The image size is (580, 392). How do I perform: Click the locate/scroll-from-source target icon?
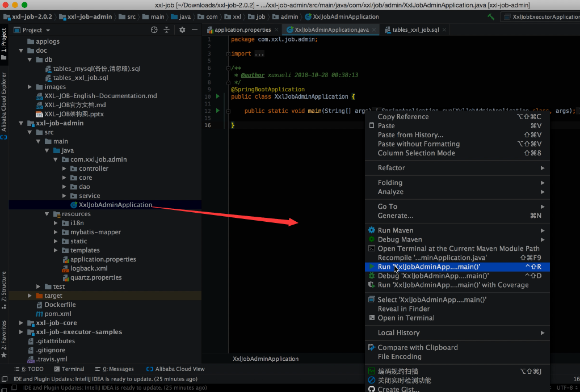tap(154, 30)
